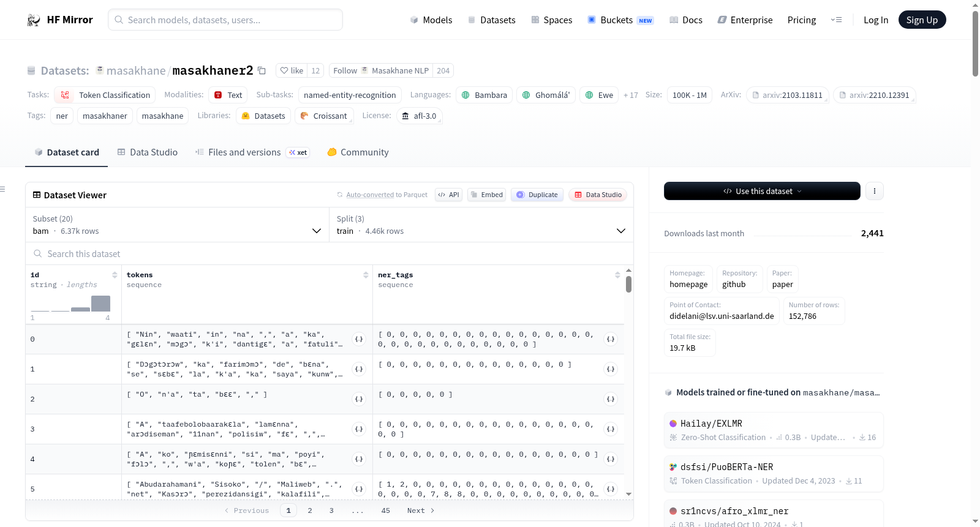
Task: Open the arxiv:2103.11811 link
Action: (788, 95)
